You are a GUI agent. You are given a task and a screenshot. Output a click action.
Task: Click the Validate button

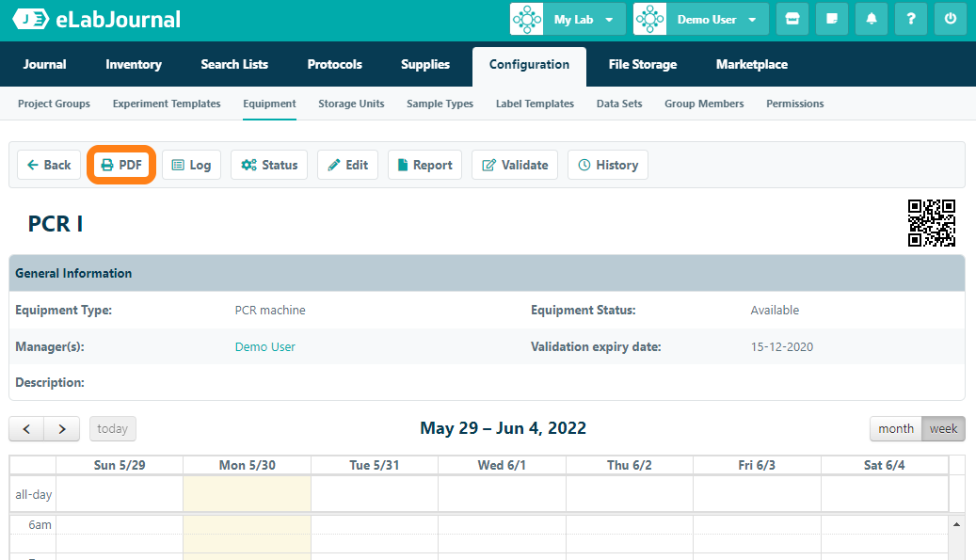pos(515,165)
